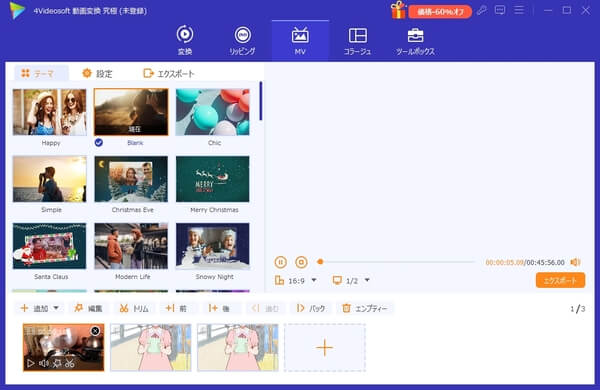
Task: Select the Blank theme thumbnail
Action: (x=131, y=112)
